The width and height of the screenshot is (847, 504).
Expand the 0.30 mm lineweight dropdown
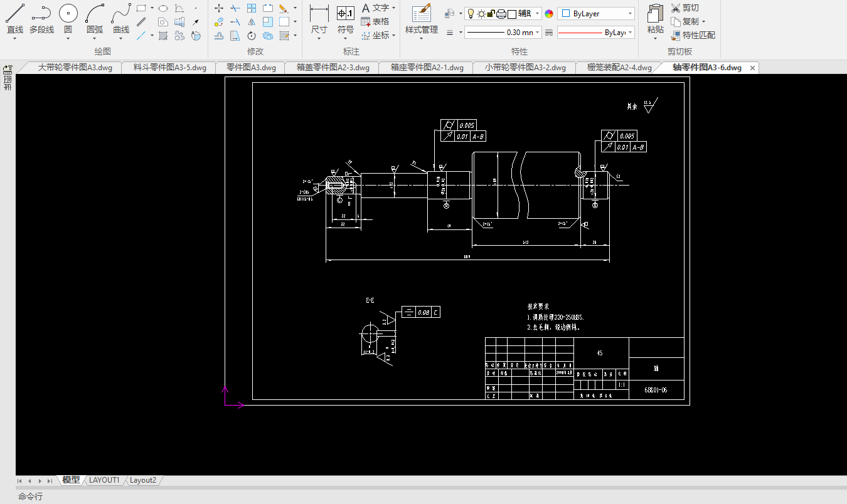tap(538, 33)
